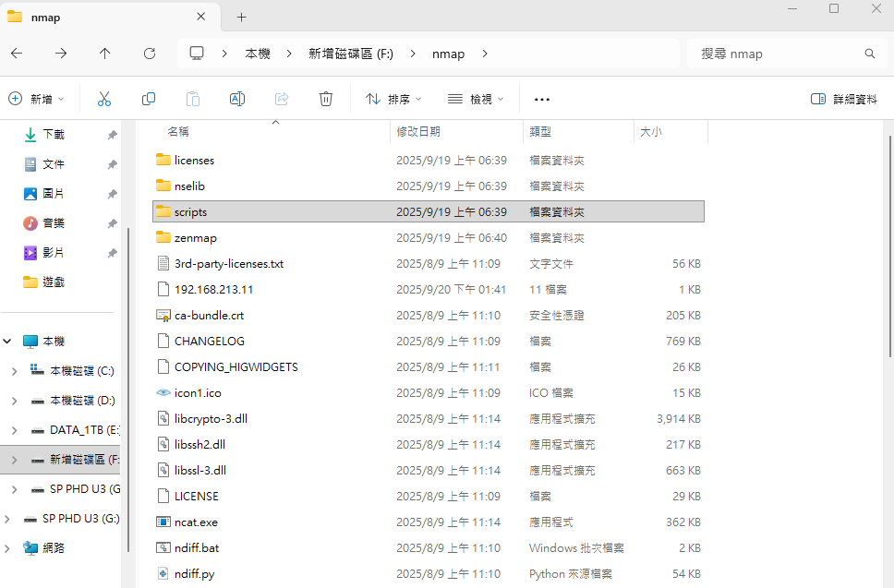This screenshot has width=894, height=588.
Task: Refresh the current folder view
Action: click(150, 54)
